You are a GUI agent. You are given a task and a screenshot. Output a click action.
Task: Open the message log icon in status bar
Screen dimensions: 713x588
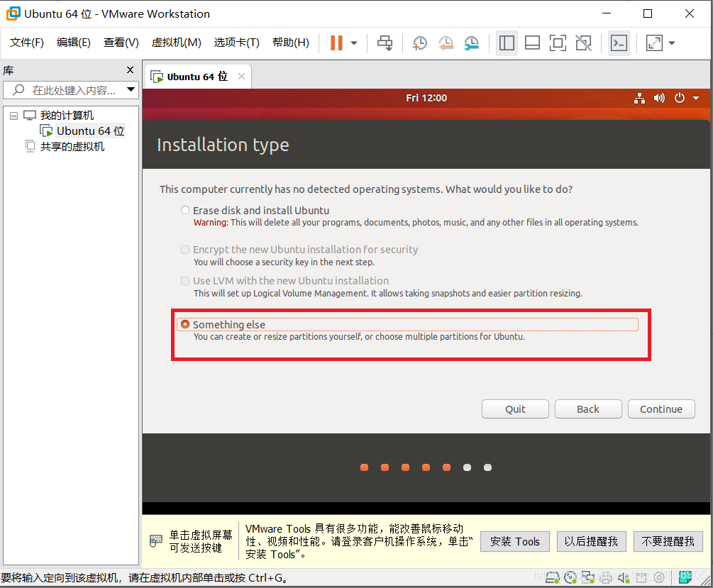coord(685,577)
